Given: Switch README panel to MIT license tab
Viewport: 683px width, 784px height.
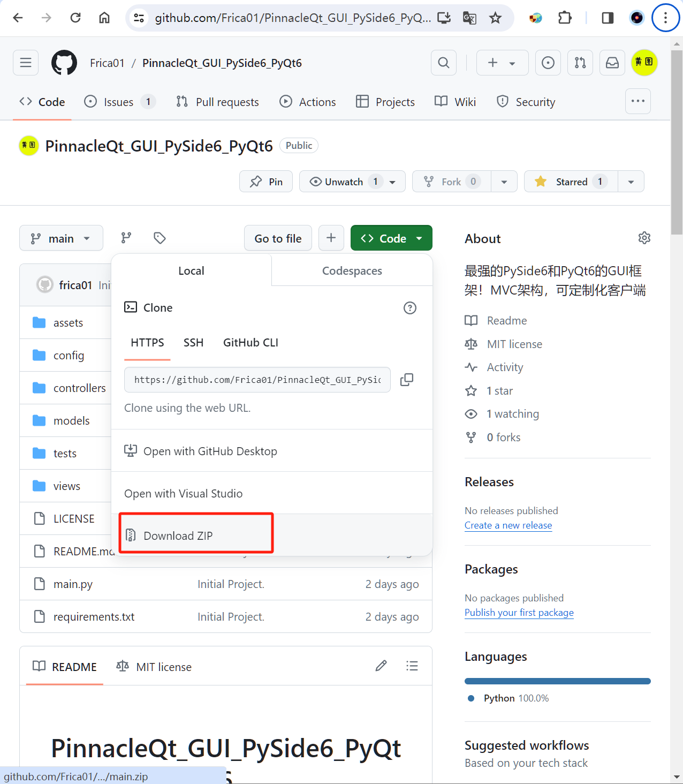Looking at the screenshot, I should [154, 667].
